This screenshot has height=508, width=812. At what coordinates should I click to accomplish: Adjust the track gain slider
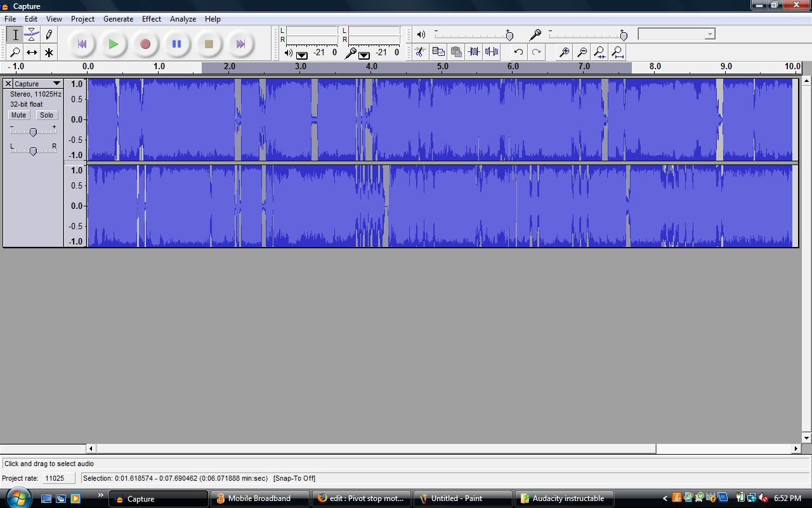pos(33,131)
